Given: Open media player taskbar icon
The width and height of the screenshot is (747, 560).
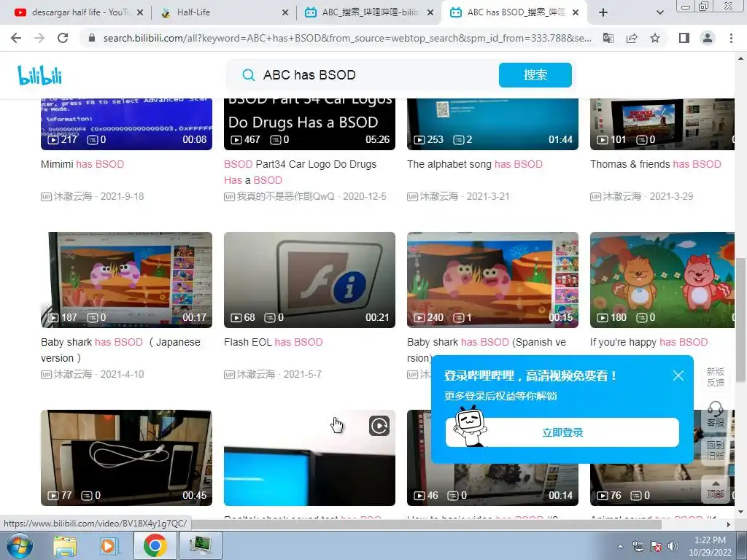Looking at the screenshot, I should (x=109, y=546).
